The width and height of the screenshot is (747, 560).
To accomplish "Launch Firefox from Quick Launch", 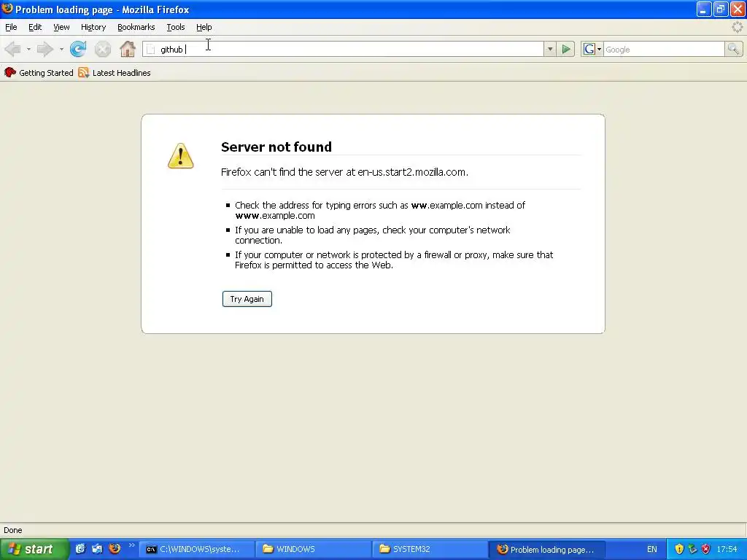I will coord(115,548).
